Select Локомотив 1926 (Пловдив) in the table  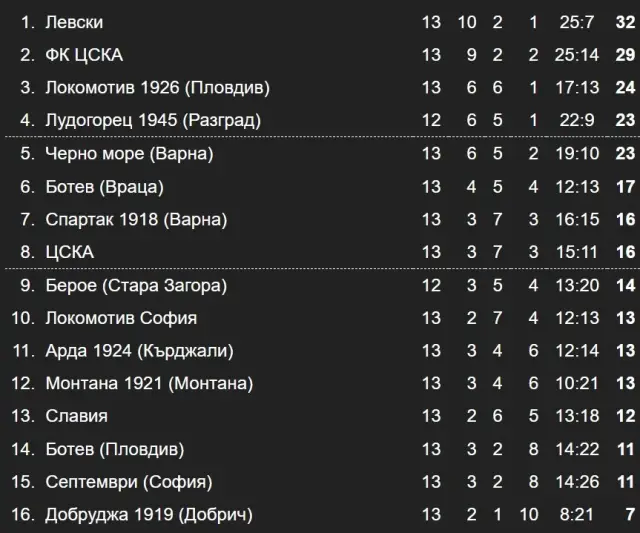[157, 88]
